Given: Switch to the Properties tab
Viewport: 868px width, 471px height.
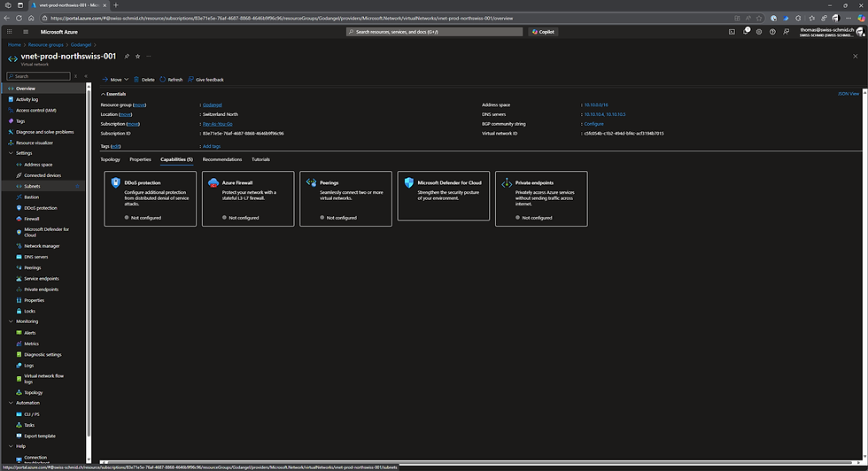Looking at the screenshot, I should (140, 159).
